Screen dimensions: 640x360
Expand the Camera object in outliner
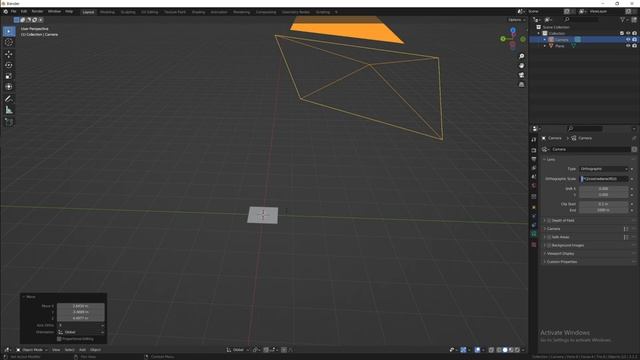coord(544,40)
